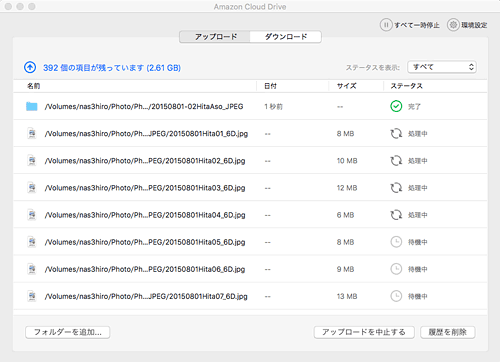The image size is (500, 362).
Task: Sort by the サイズ column header
Action: [x=346, y=86]
